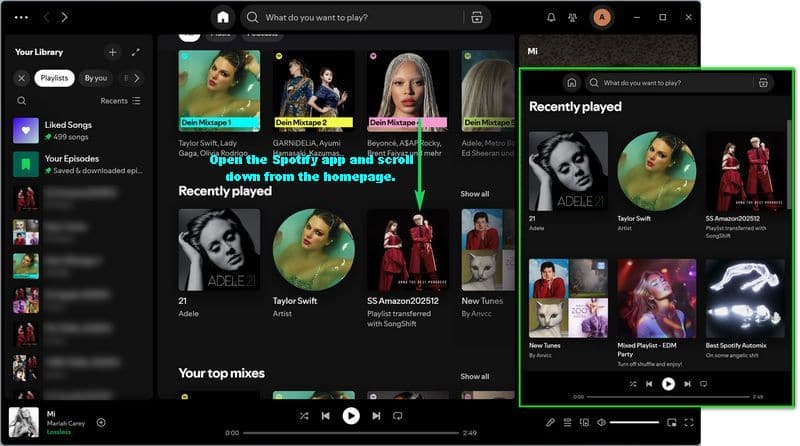
Task: Open Mariah Carey artist link
Action: coord(66,423)
